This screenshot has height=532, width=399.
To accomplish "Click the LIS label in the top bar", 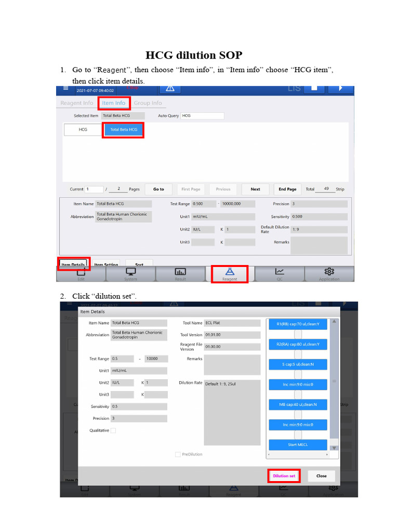I will pos(294,88).
